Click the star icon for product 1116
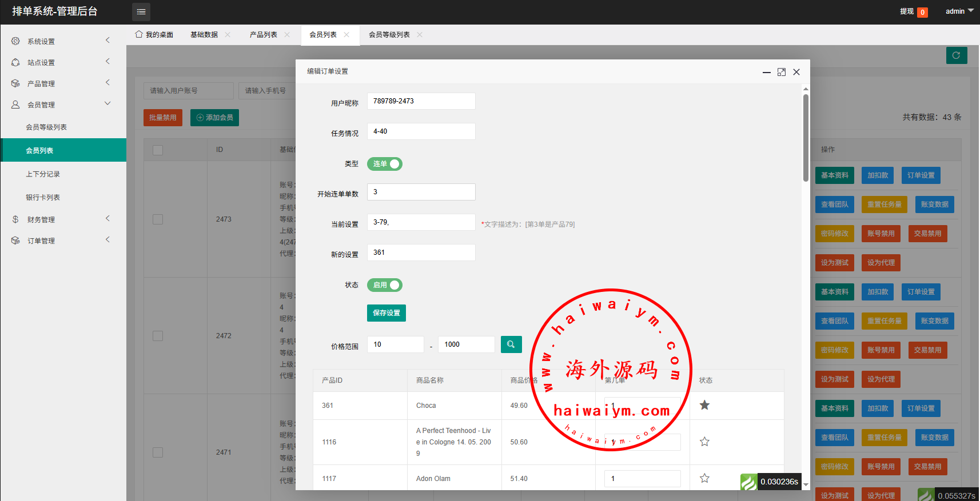Screen dimensions: 980x501 (704, 442)
